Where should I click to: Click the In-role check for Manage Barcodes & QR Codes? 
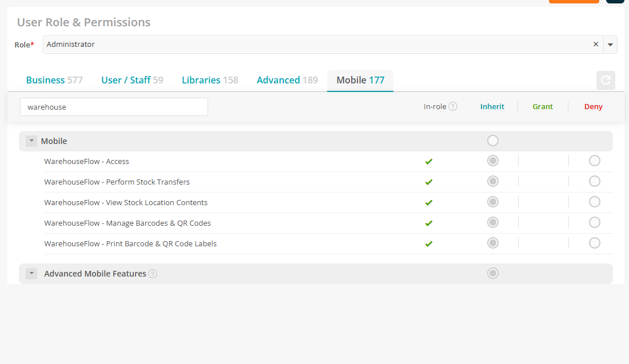point(429,223)
